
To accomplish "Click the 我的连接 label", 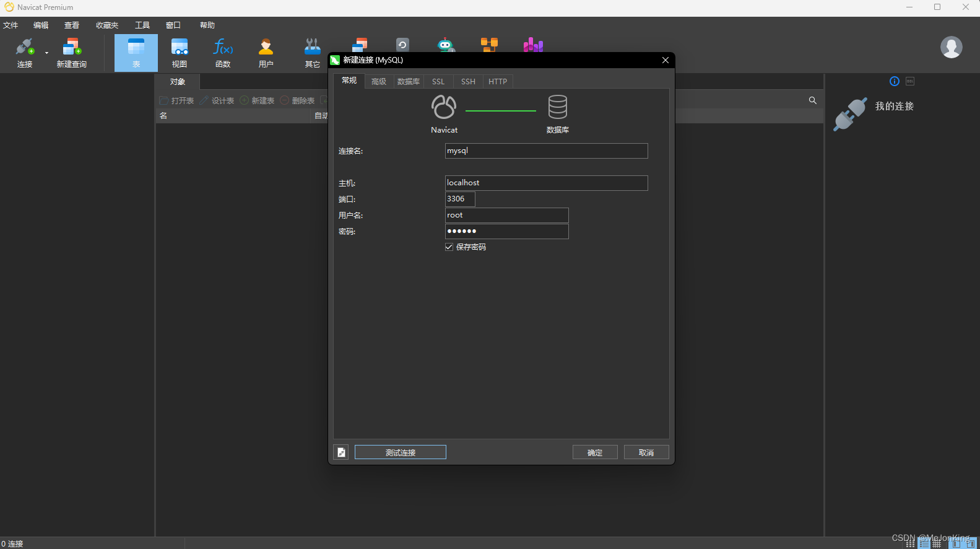I will click(x=895, y=106).
